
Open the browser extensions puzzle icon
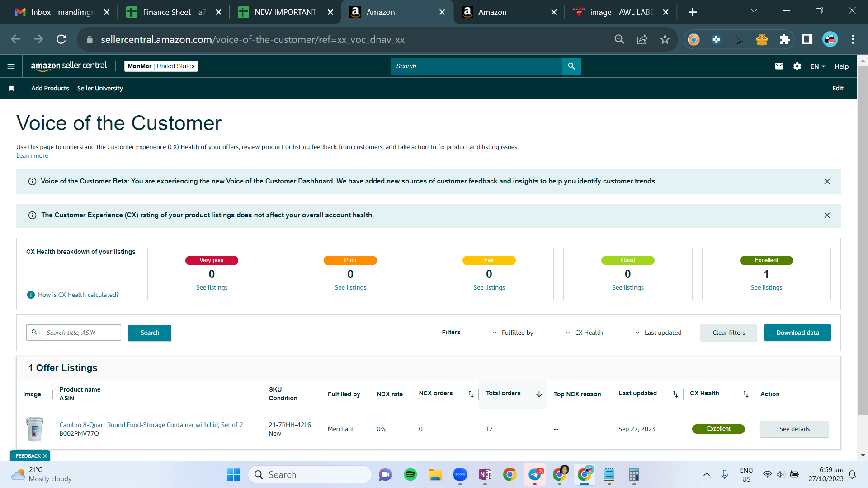pos(784,40)
